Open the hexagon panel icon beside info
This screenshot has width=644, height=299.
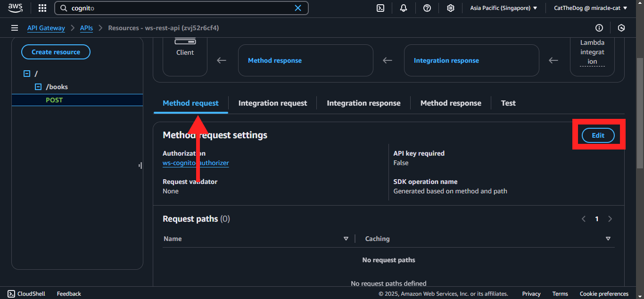(x=621, y=28)
